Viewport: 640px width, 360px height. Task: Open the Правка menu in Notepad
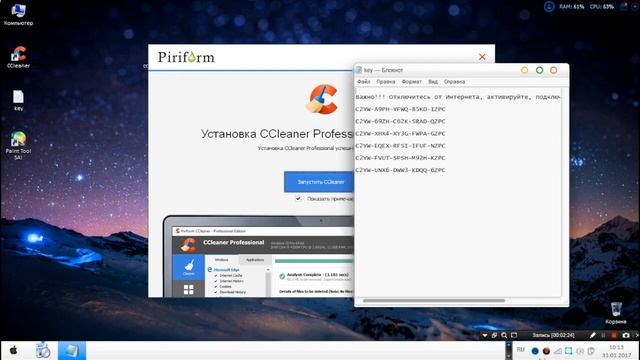[386, 82]
